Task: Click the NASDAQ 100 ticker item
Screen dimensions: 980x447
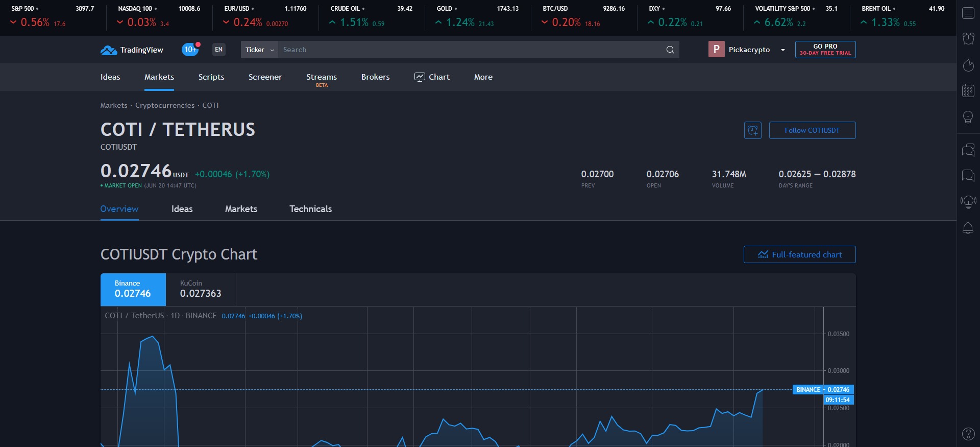Action: (158, 16)
